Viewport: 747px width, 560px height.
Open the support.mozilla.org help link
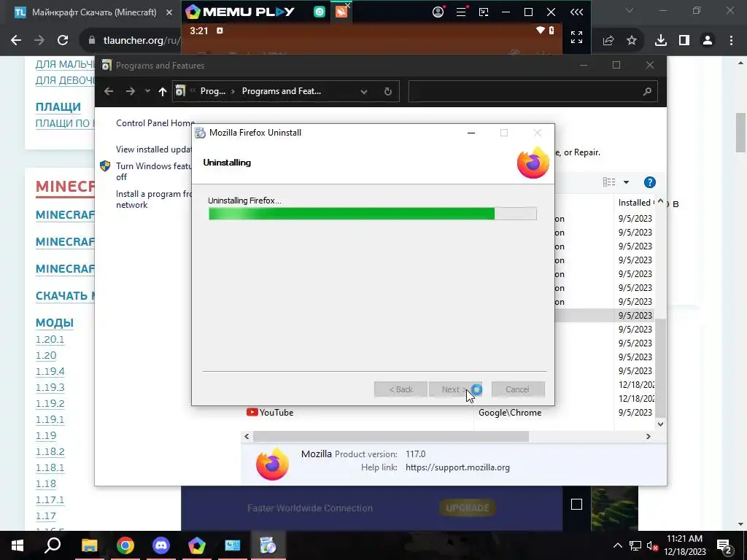pos(457,467)
